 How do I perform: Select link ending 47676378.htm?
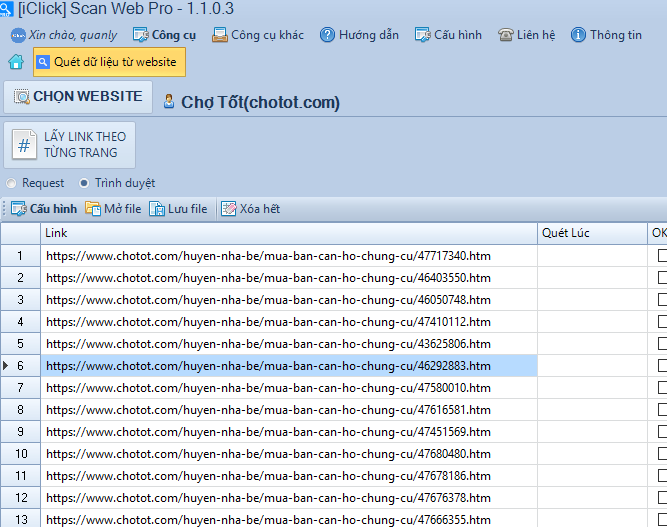tap(289, 498)
